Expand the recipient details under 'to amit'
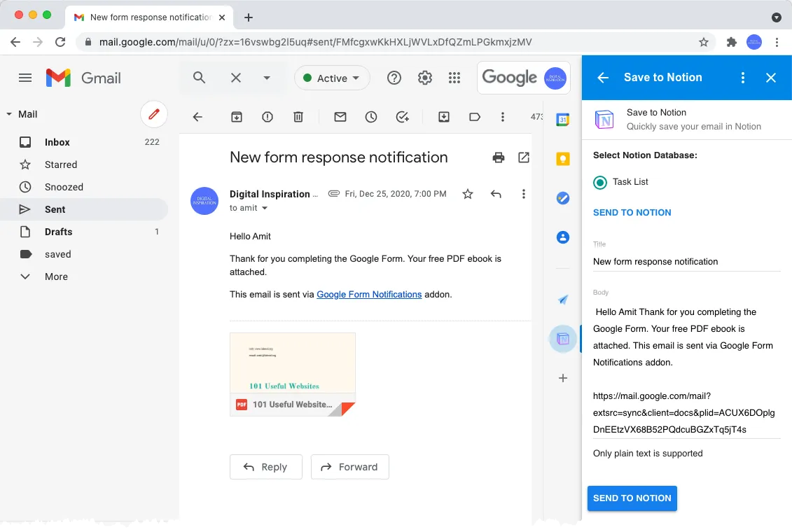 pyautogui.click(x=266, y=208)
